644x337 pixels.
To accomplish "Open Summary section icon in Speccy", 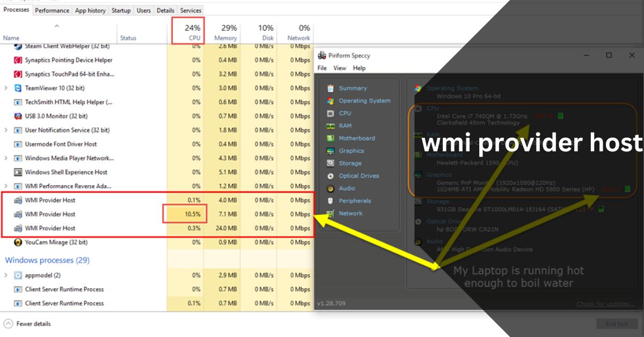I will click(x=331, y=88).
